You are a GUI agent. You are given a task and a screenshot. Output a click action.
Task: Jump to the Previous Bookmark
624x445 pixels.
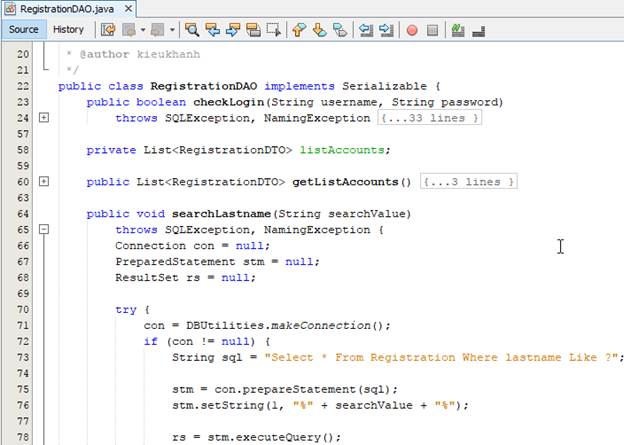pyautogui.click(x=299, y=30)
